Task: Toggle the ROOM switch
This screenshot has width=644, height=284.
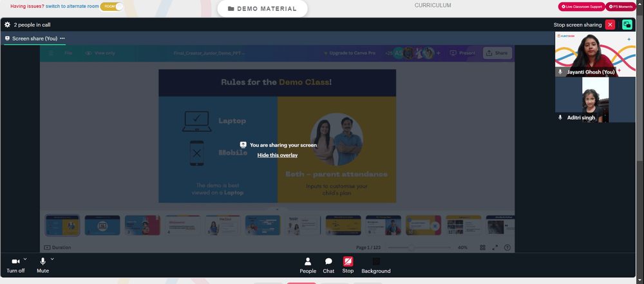Action: (111, 6)
